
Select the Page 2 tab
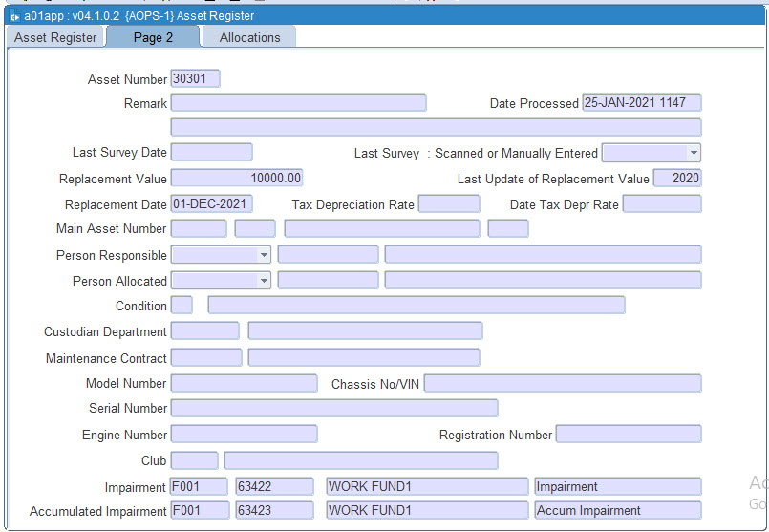pos(153,37)
